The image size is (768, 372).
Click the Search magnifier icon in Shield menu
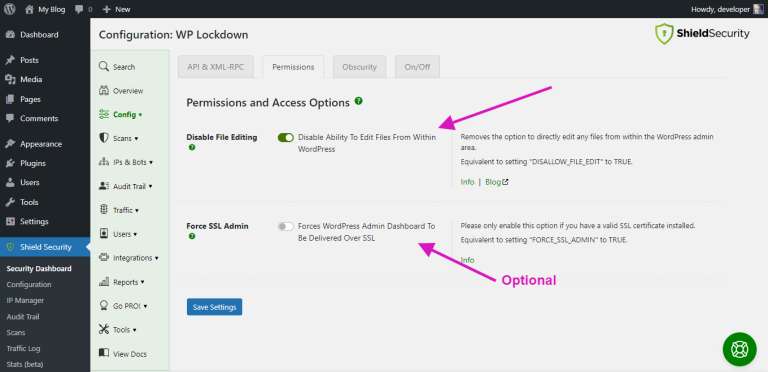click(x=103, y=67)
